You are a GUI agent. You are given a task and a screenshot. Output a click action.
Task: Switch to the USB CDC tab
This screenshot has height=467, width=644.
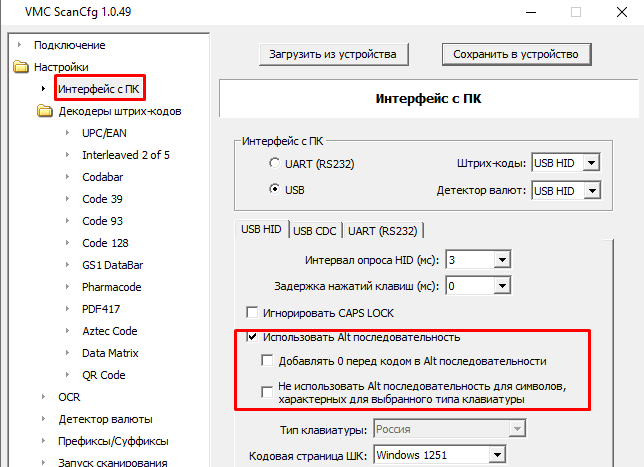pyautogui.click(x=315, y=231)
